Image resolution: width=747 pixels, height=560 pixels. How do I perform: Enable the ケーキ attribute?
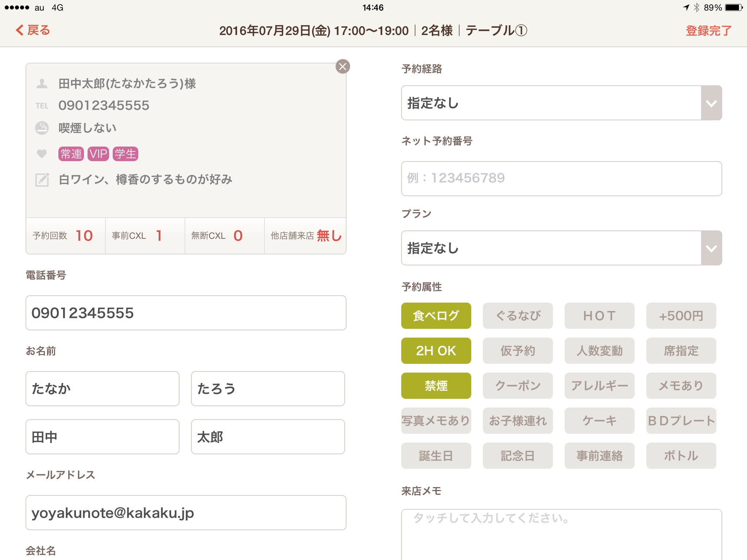point(600,421)
